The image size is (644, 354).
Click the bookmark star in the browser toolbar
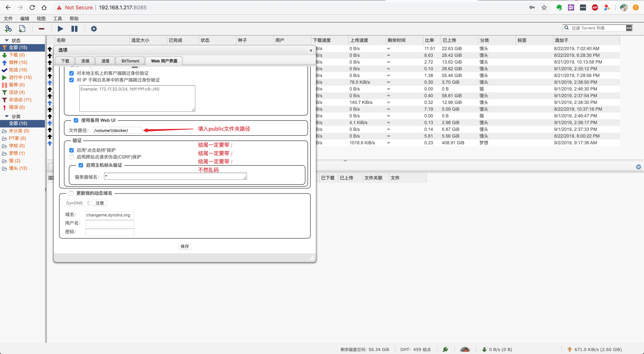coord(544,7)
